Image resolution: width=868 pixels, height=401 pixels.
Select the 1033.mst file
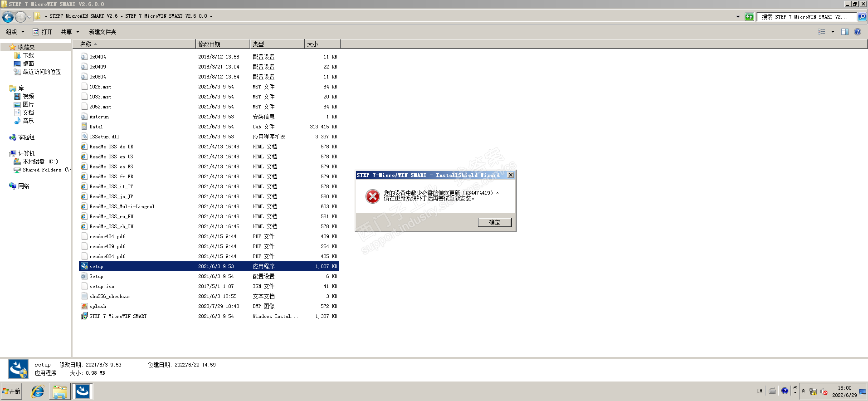coord(209,97)
